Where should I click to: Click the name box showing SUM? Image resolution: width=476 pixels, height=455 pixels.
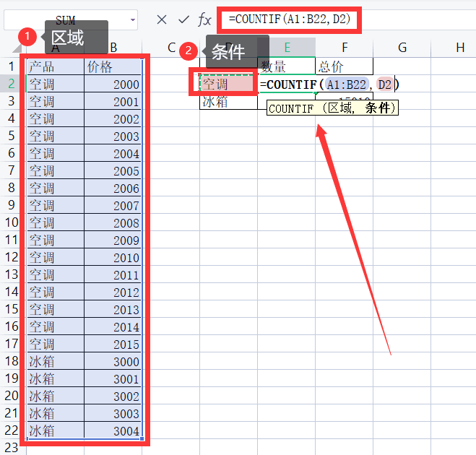click(x=65, y=20)
